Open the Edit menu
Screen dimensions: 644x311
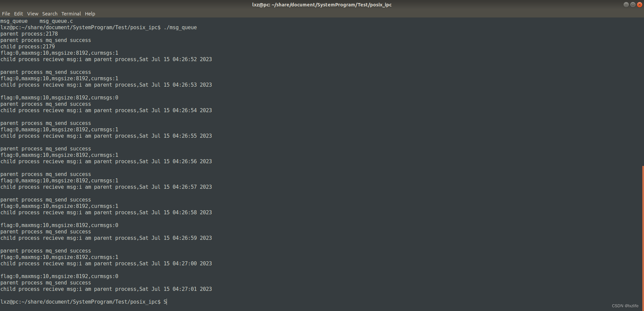pyautogui.click(x=18, y=14)
